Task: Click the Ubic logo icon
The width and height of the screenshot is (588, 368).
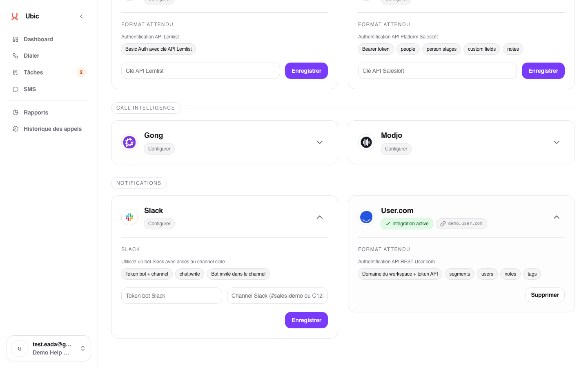Action: (15, 16)
